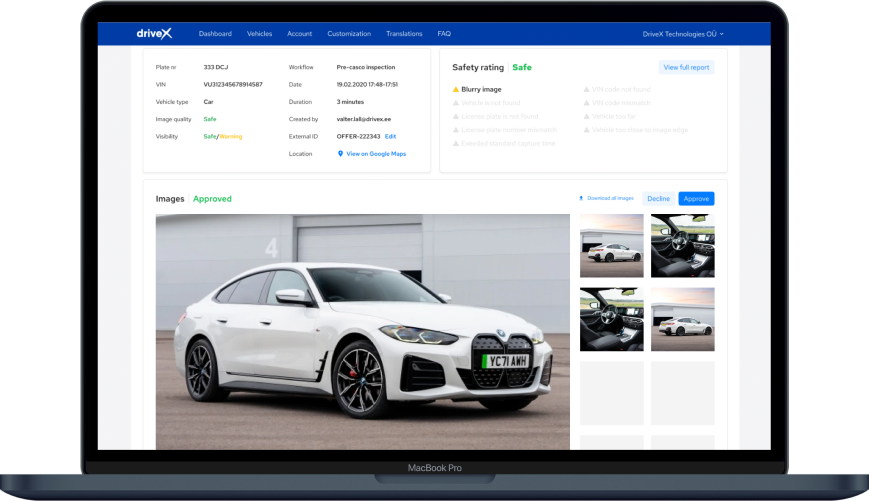Click warning icon for Exceeded standard capture time
The height and width of the screenshot is (501, 869).
coord(456,144)
